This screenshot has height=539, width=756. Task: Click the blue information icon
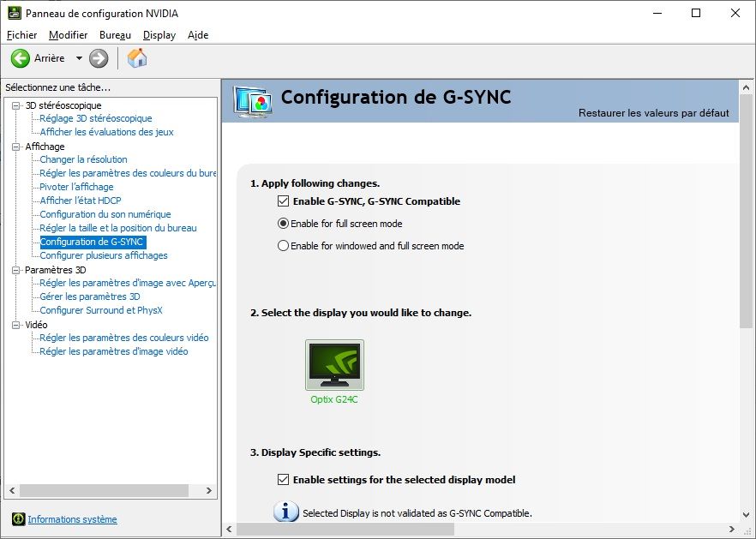point(286,512)
